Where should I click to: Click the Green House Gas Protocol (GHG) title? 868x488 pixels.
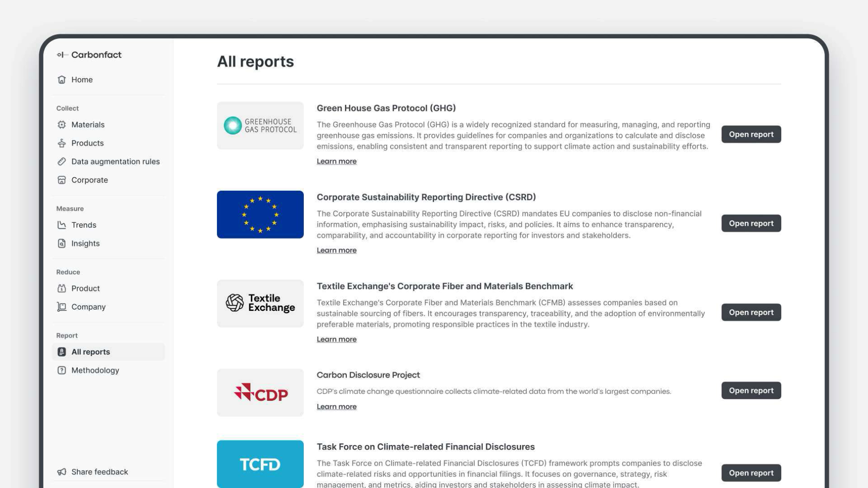[386, 108]
